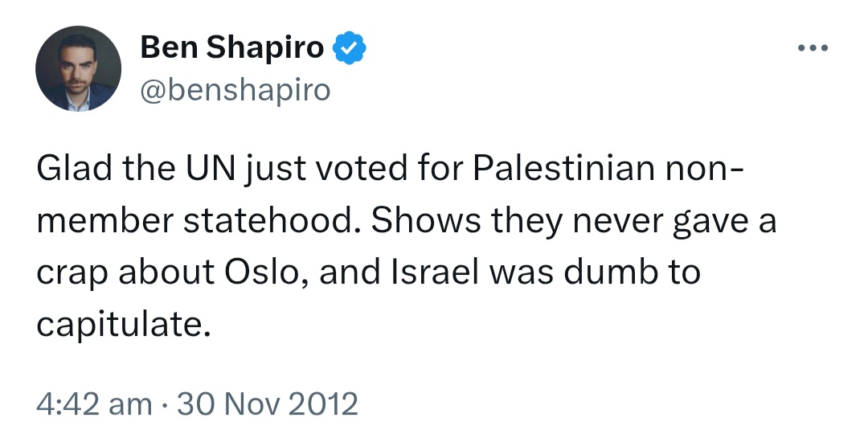Viewport: 868px width, 438px height.
Task: Click the word voted in the tweet
Action: pyautogui.click(x=361, y=168)
